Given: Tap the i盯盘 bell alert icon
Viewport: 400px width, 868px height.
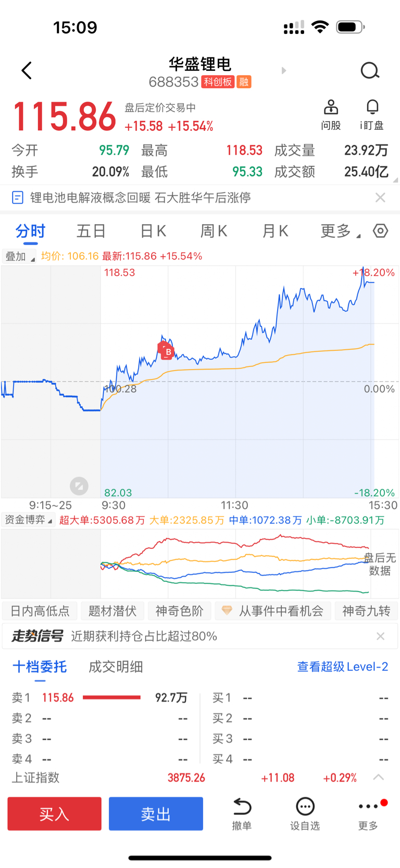Looking at the screenshot, I should 372,107.
